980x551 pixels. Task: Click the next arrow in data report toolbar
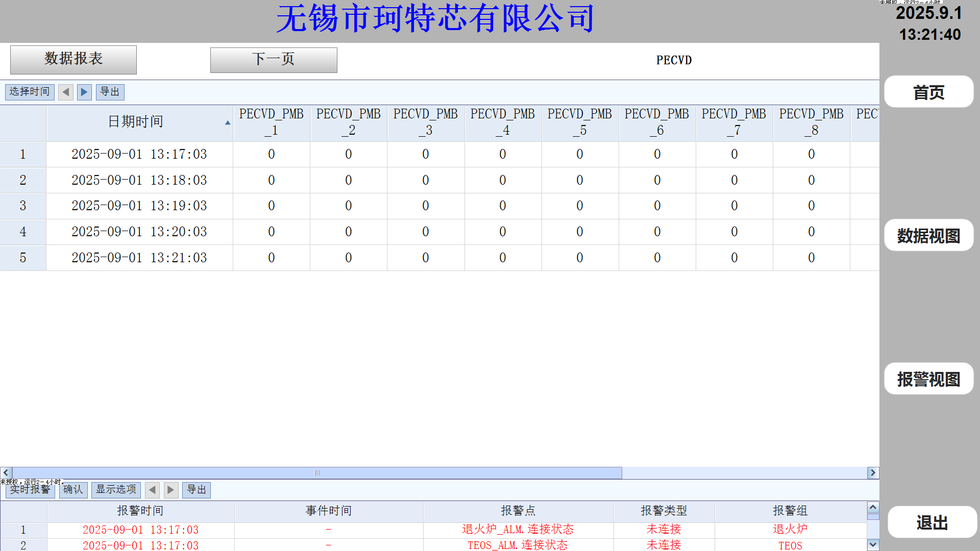84,92
